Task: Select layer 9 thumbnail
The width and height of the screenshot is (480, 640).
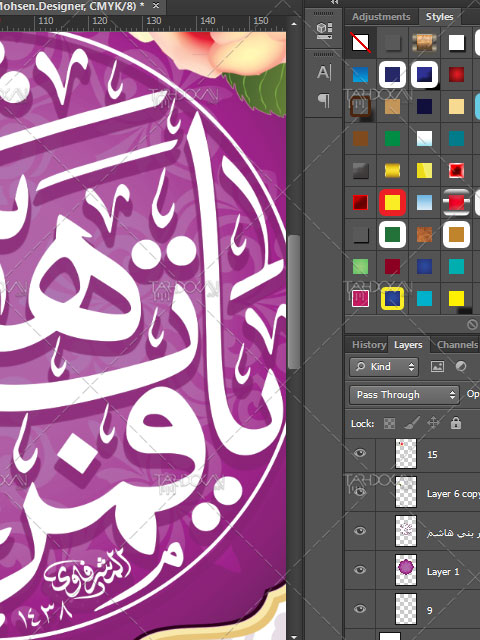Action: pyautogui.click(x=406, y=609)
